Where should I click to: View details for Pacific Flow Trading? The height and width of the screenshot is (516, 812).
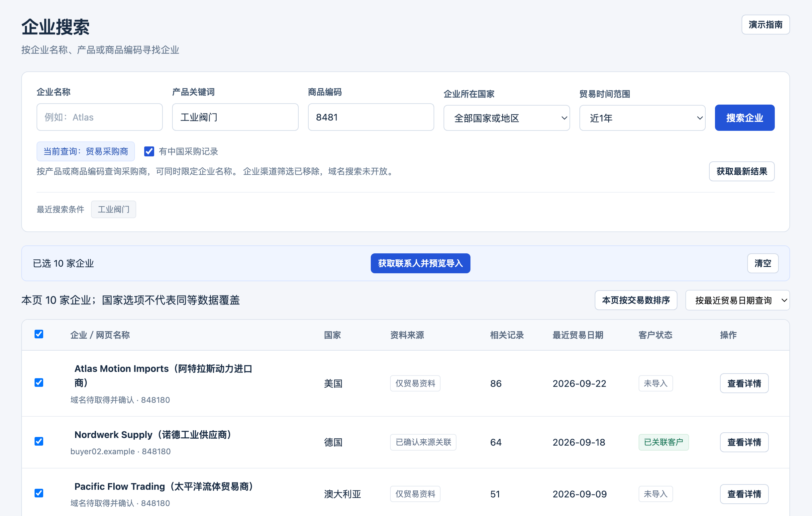click(744, 494)
